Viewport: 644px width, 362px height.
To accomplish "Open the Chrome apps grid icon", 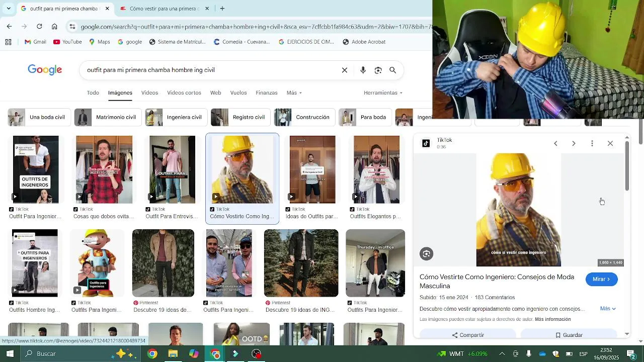I will (8, 42).
